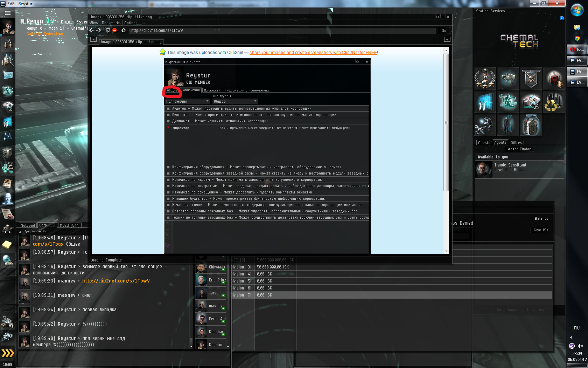Switch to the station Offices tab
The width and height of the screenshot is (588, 368).
(x=516, y=143)
